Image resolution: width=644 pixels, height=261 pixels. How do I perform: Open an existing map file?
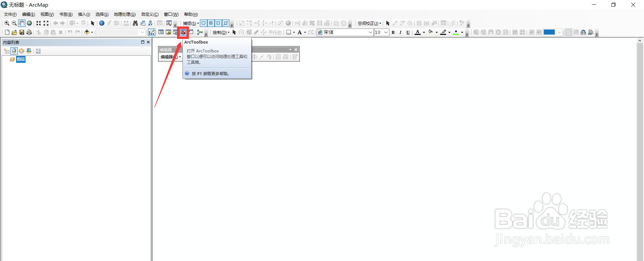(14, 32)
